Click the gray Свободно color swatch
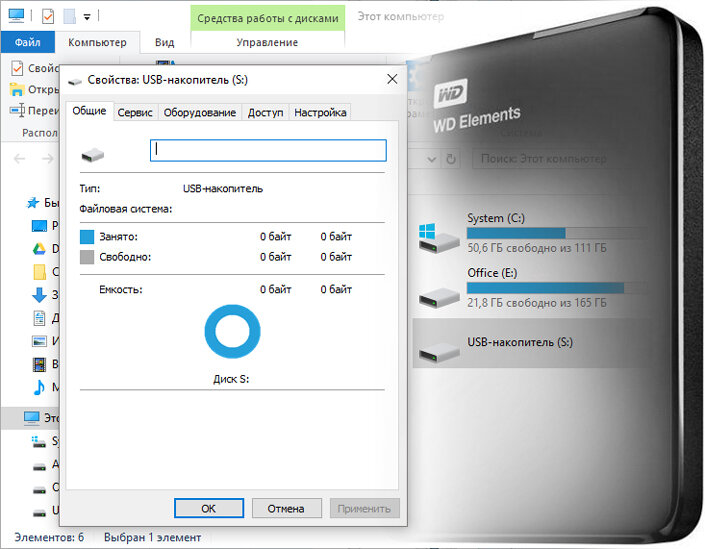Screen dimensions: 705x549 87,257
